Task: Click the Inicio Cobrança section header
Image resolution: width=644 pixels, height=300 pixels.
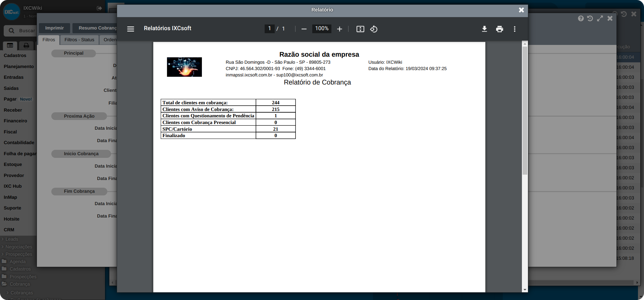Action: pyautogui.click(x=81, y=154)
